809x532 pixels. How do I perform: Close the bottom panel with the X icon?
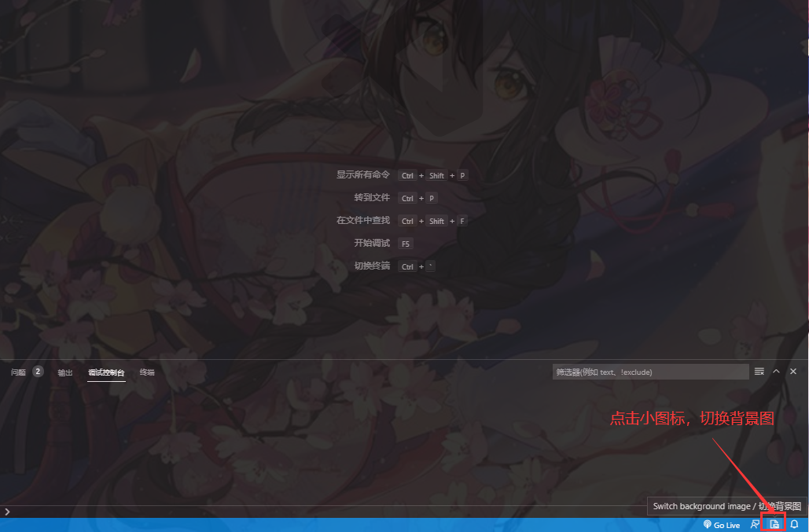(793, 372)
